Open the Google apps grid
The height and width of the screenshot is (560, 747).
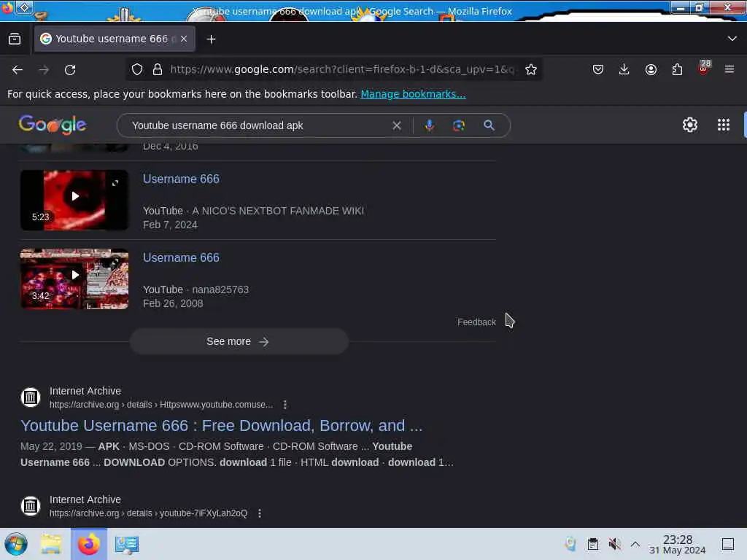pos(723,125)
